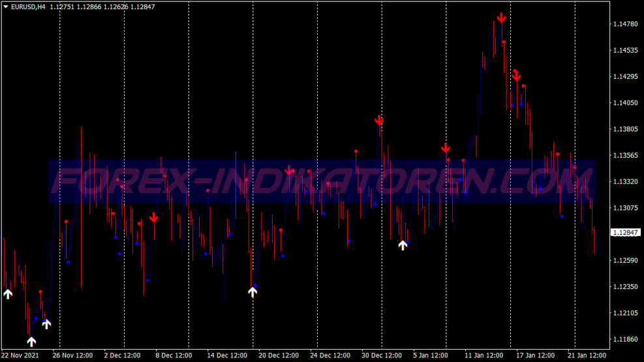Click the 1.14295 price axis label

[x=626, y=77]
